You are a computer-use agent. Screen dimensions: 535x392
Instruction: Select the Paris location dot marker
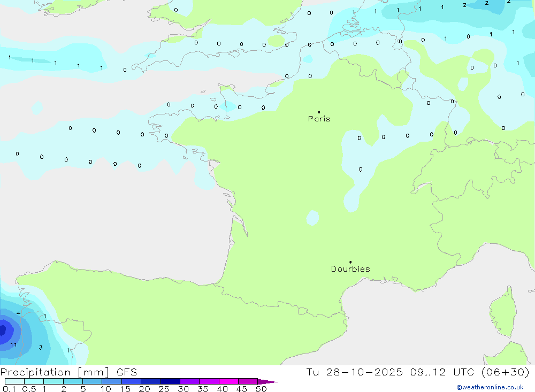[x=319, y=112]
